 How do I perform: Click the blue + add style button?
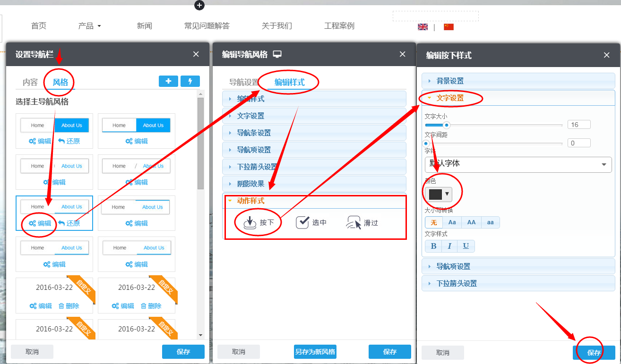(168, 81)
